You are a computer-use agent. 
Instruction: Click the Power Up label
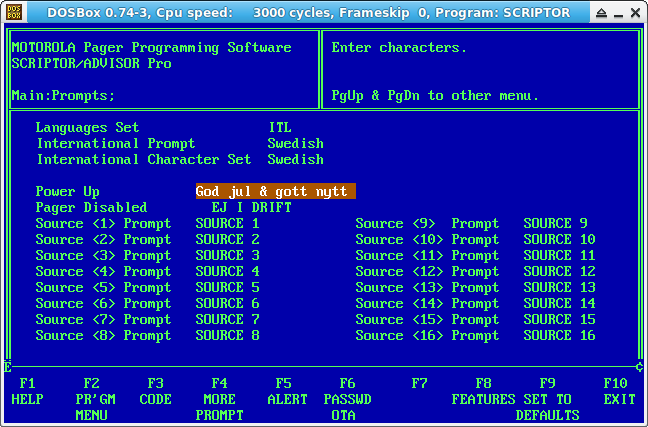[67, 191]
